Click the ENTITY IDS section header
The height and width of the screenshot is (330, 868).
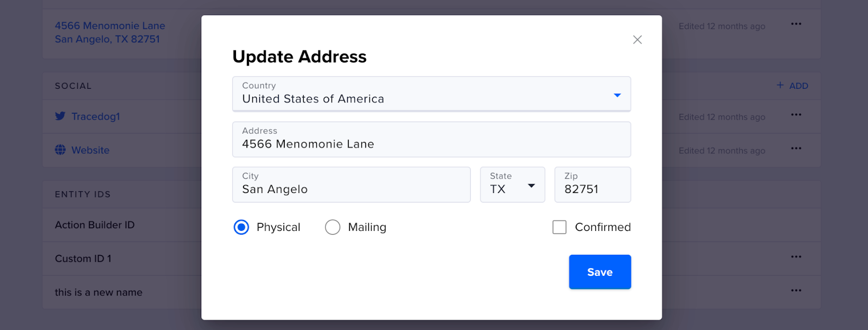[x=82, y=195]
